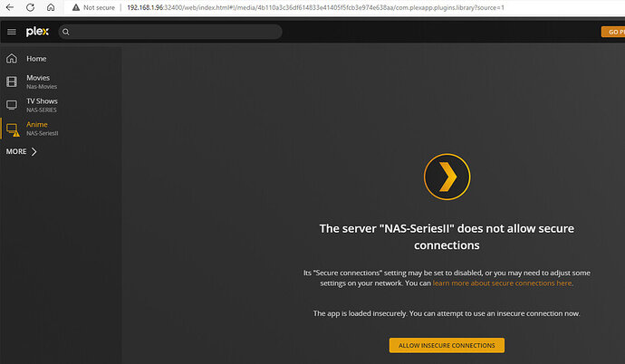The width and height of the screenshot is (625, 364).
Task: Click the server does not allow secure connections heading
Action: pyautogui.click(x=447, y=236)
